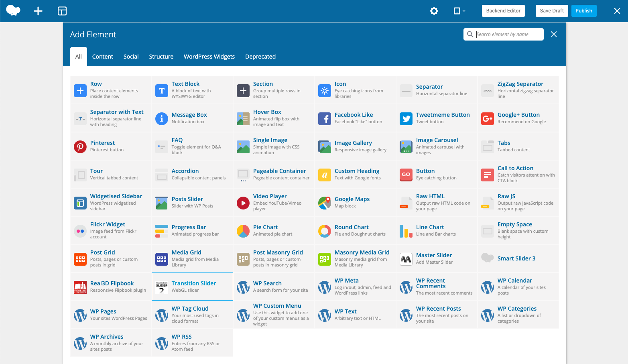The height and width of the screenshot is (364, 628).
Task: Click the Empty Space title
Action: pyautogui.click(x=515, y=224)
